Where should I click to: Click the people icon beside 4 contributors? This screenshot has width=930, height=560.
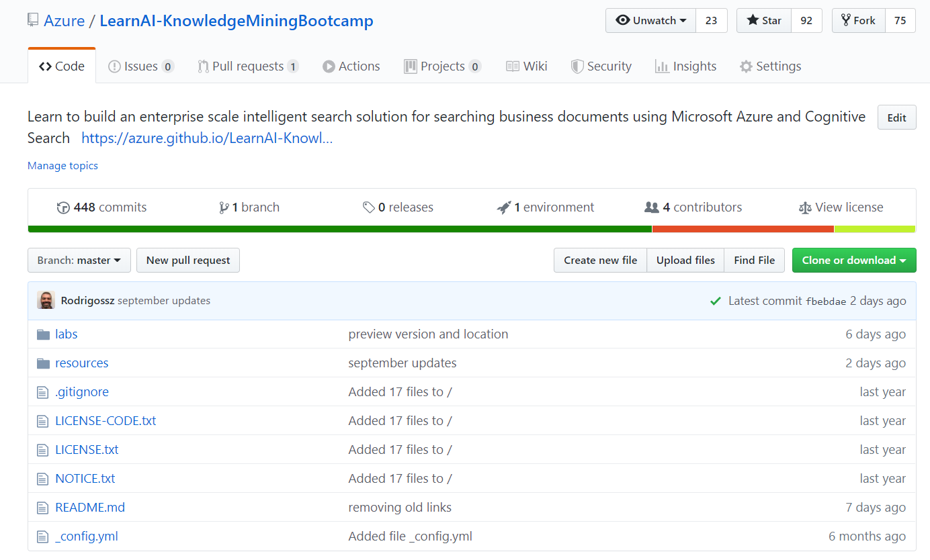(652, 207)
